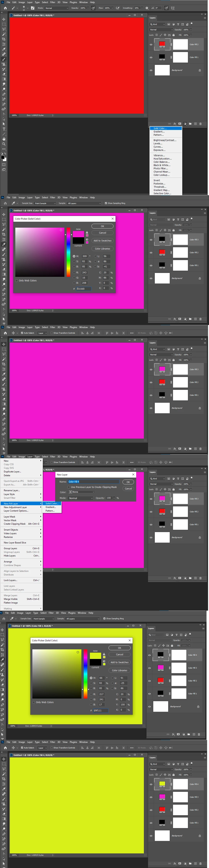Open Sample All Layers dropdown above magenta picker
Viewport: 209px width, 868px height.
coord(84,203)
